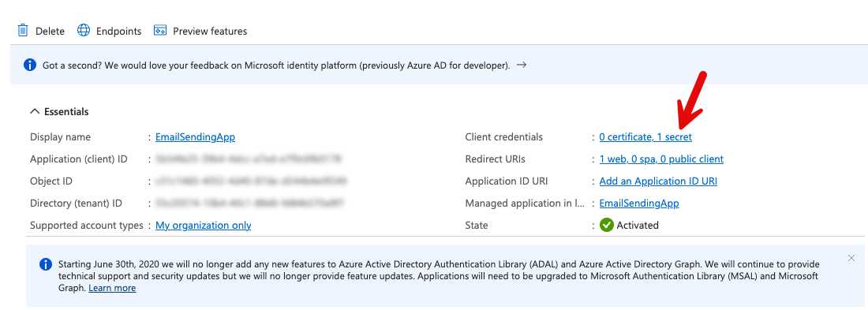
Task: Click the feedback message text
Action: click(x=276, y=65)
